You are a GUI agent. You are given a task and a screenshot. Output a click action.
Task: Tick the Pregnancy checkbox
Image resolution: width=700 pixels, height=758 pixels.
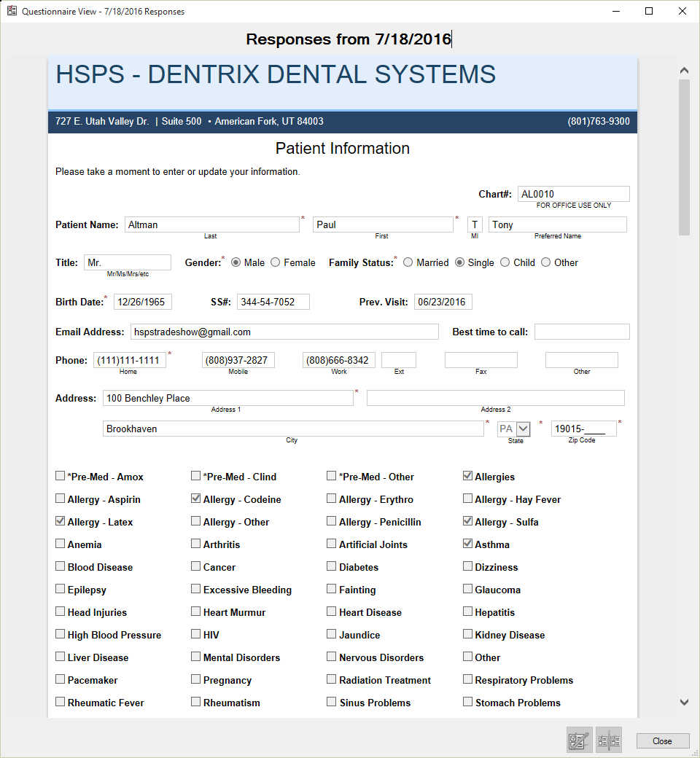tap(195, 679)
